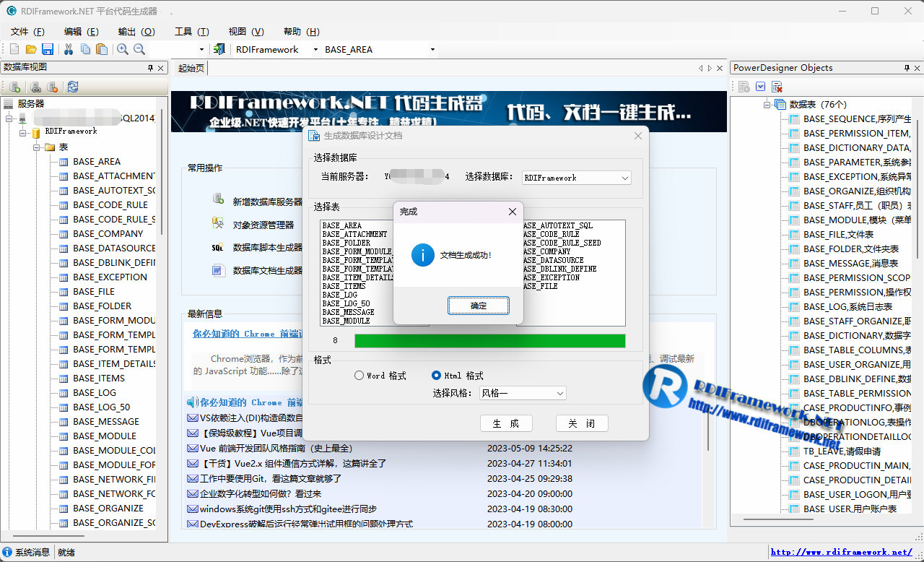This screenshot has height=562, width=924.
Task: Open the 选择风格 style dropdown
Action: tap(559, 394)
